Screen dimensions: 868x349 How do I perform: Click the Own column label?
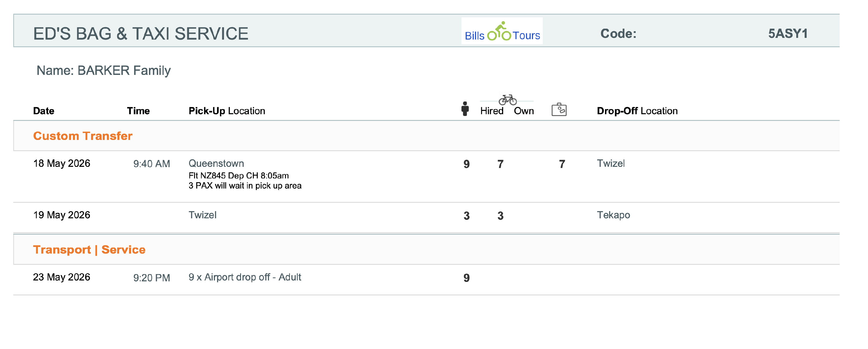pyautogui.click(x=524, y=111)
